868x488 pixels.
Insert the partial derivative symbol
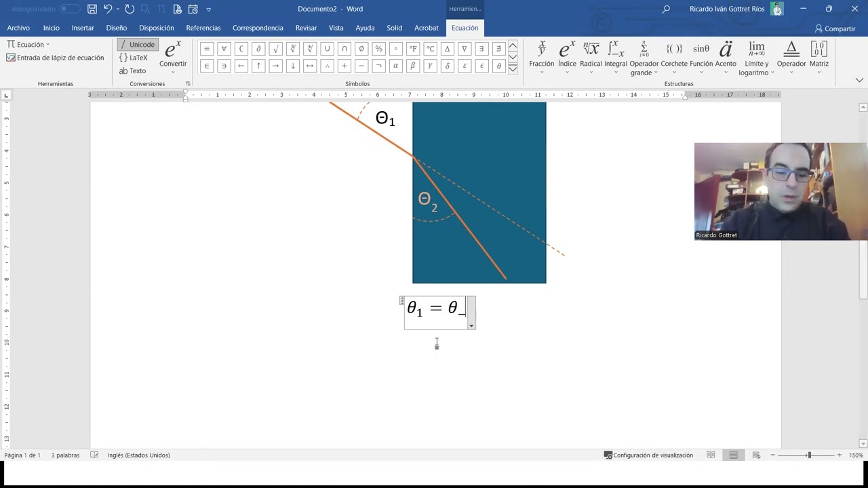click(x=258, y=49)
